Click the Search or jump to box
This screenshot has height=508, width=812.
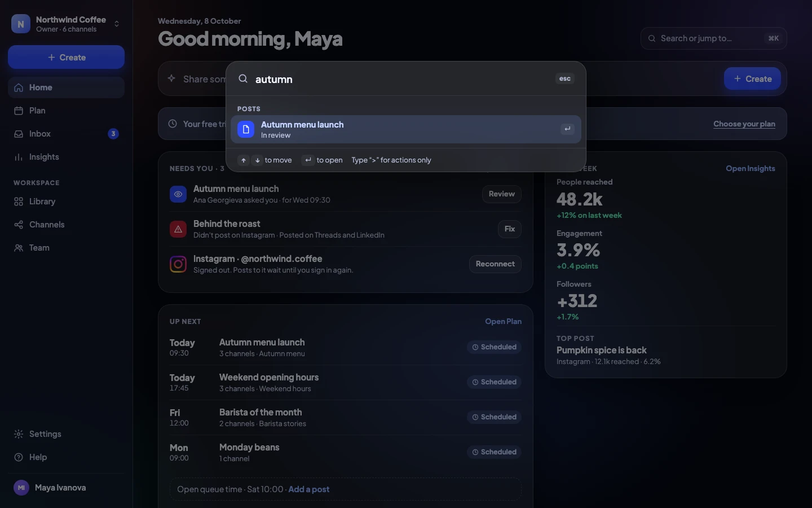click(x=714, y=38)
